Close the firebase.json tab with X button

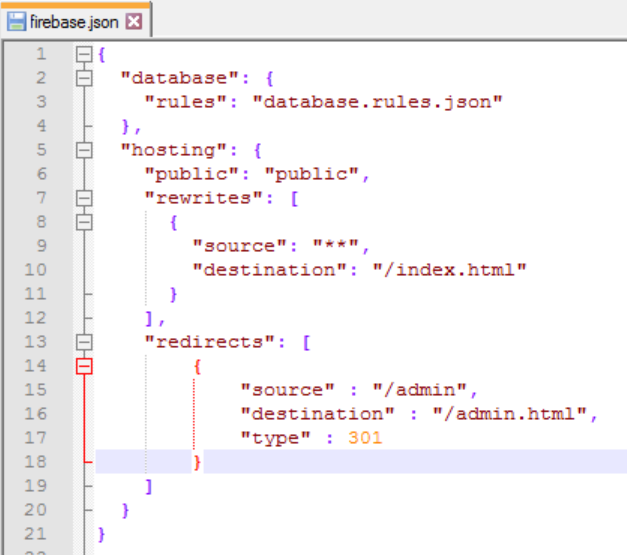tap(134, 21)
